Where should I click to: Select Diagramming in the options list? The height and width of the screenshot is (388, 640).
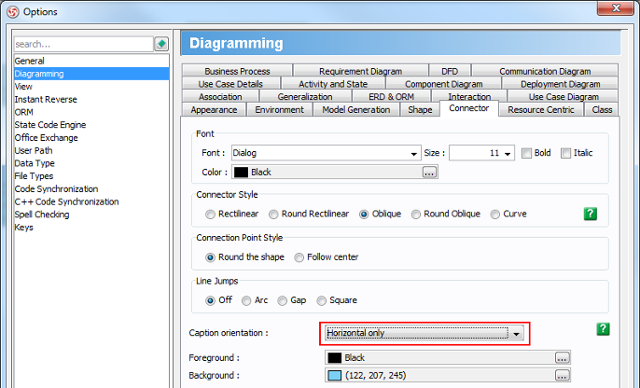pyautogui.click(x=91, y=74)
